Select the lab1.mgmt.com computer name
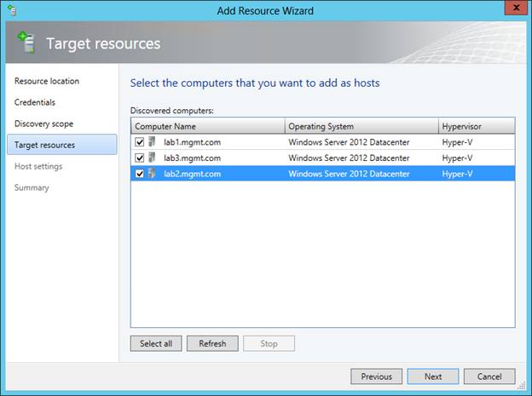 [192, 142]
